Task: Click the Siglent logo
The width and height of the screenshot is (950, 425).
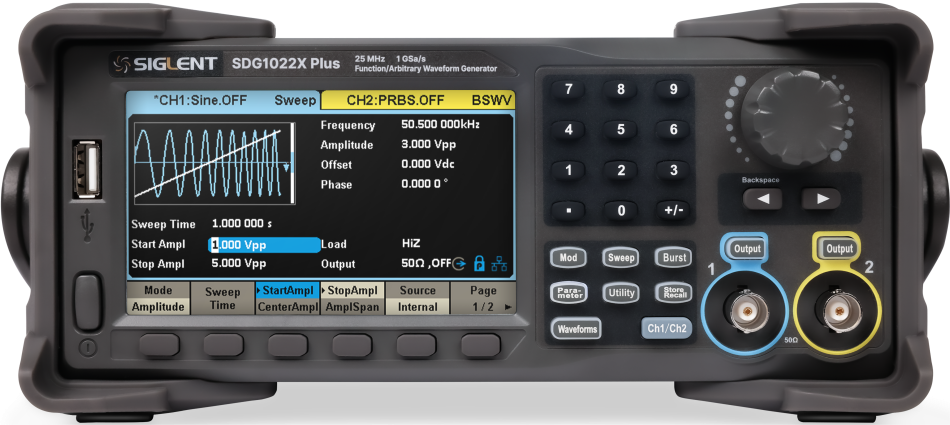Action: 165,64
